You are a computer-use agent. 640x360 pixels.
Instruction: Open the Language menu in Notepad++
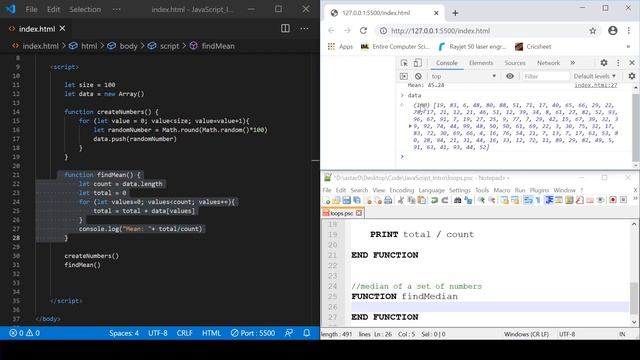431,190
